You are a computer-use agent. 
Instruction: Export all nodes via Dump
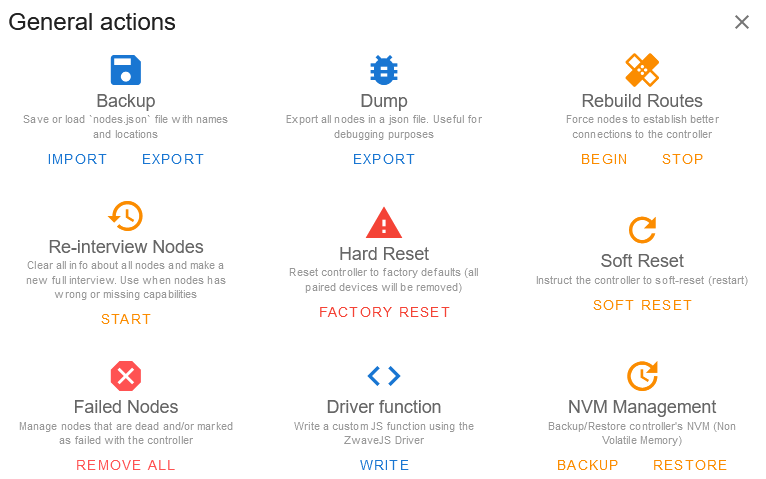pyautogui.click(x=384, y=159)
